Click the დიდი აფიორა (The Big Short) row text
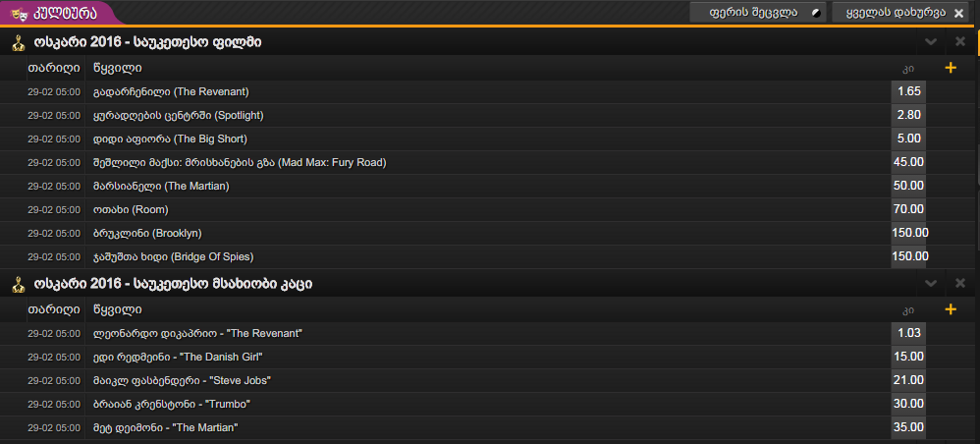The width and height of the screenshot is (980, 444). 170,139
